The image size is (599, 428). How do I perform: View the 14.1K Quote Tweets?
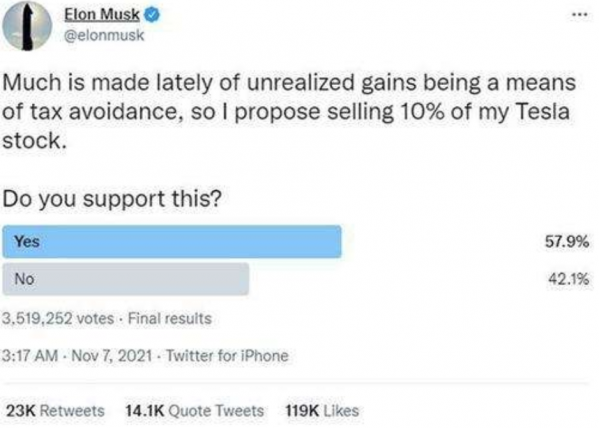pos(194,411)
